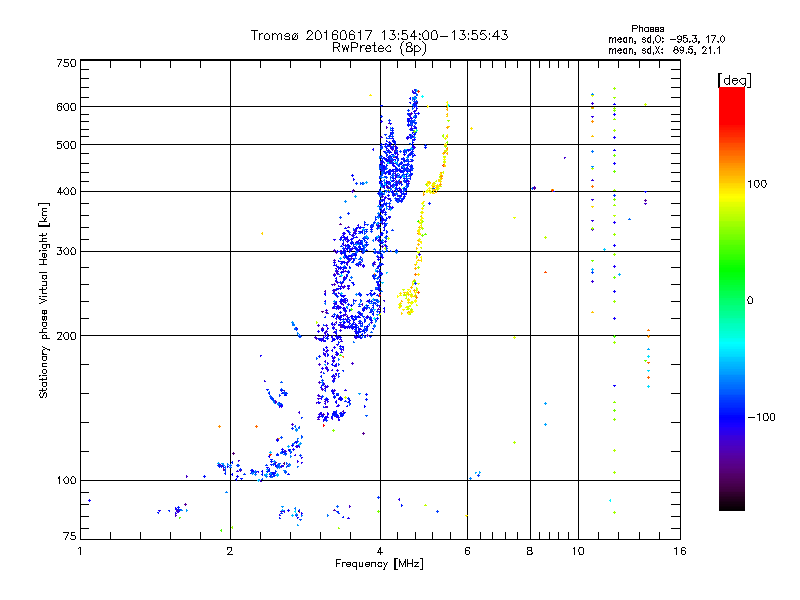Viewport: 800px width, 600px height.
Task: Click the '-100' colorbar tick label
Action: pyautogui.click(x=761, y=417)
